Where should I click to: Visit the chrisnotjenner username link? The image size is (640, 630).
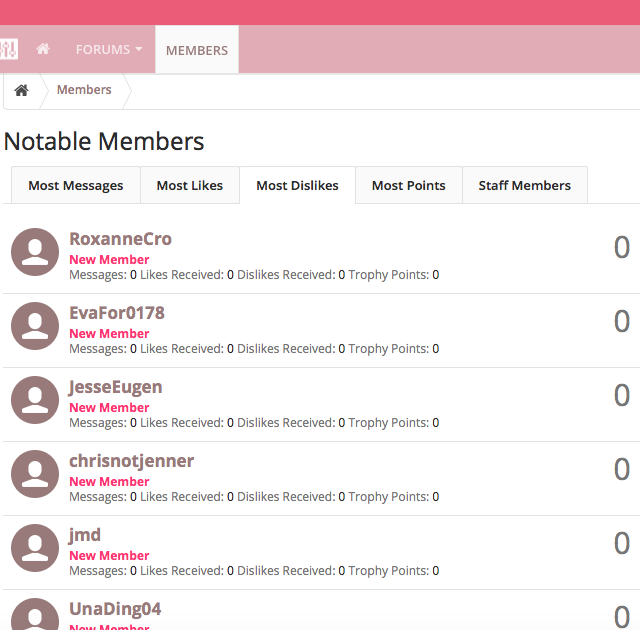pos(131,461)
